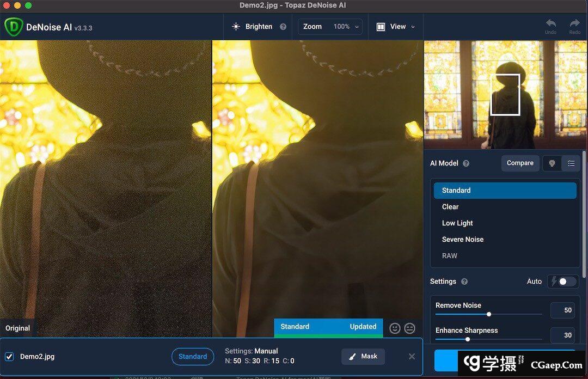Select the Low Light AI model
This screenshot has height=379, width=588.
click(x=457, y=223)
